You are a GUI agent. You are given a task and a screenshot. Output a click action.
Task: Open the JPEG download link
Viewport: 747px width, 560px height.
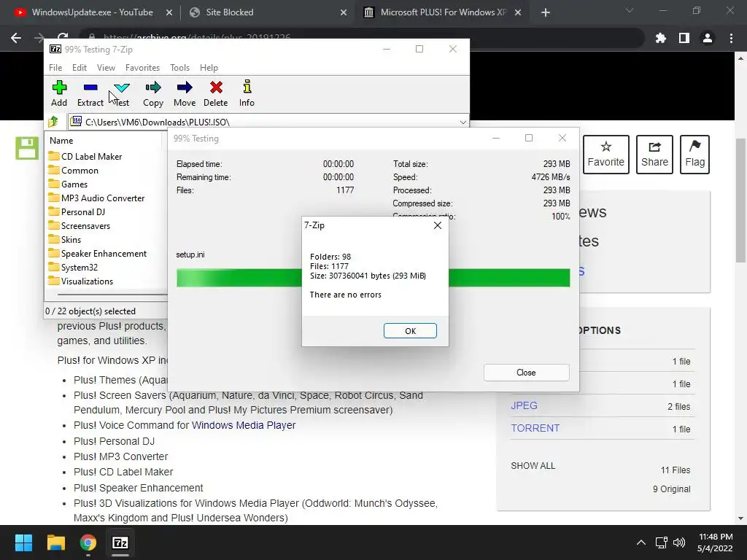524,405
